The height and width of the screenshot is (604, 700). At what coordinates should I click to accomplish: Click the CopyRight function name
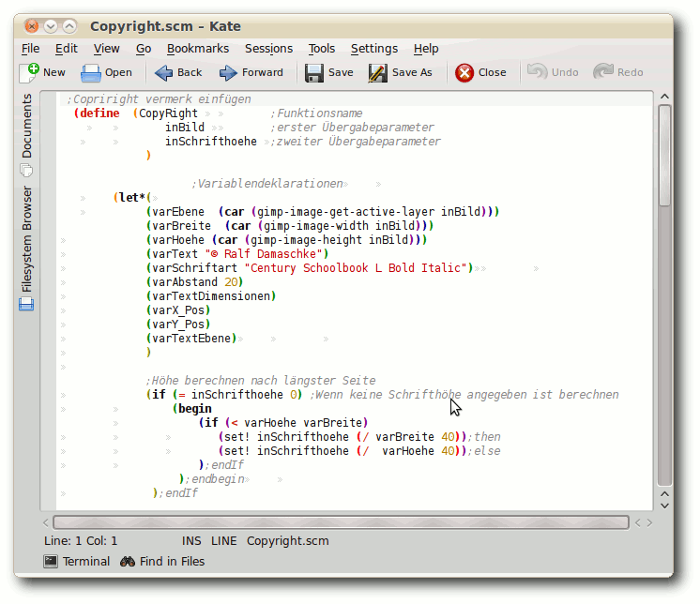168,113
